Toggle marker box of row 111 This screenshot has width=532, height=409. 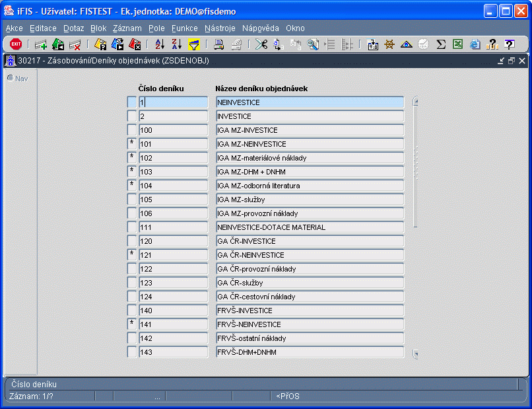tap(131, 227)
